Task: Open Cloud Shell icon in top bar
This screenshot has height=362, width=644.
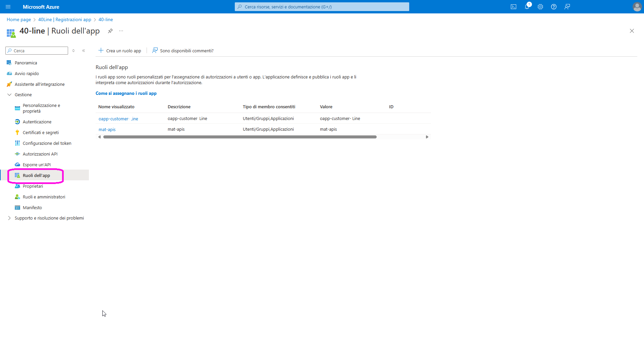Action: [x=514, y=7]
